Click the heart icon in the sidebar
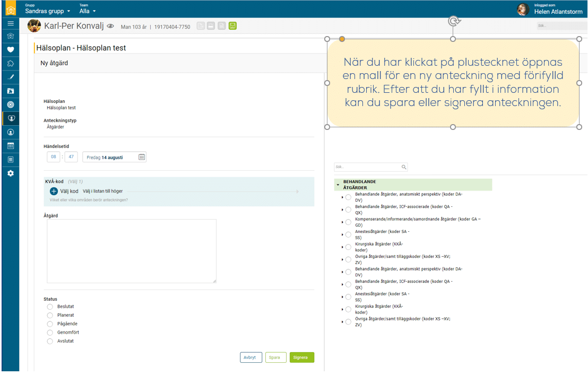The width and height of the screenshot is (588, 375). (x=10, y=50)
